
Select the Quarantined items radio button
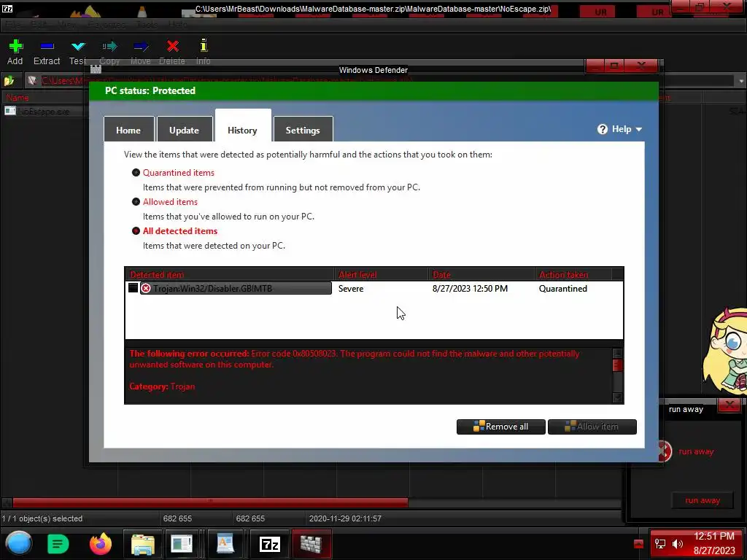pyautogui.click(x=136, y=172)
